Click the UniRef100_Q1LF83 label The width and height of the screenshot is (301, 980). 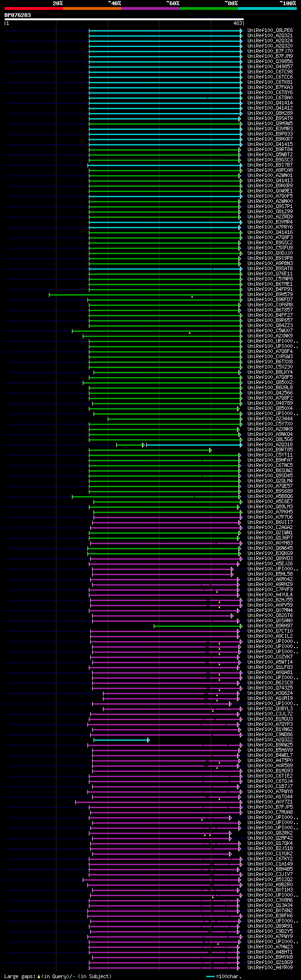click(x=270, y=667)
